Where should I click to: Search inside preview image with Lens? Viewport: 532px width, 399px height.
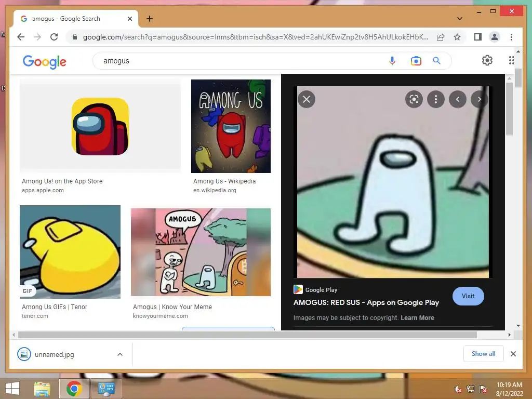click(x=414, y=99)
